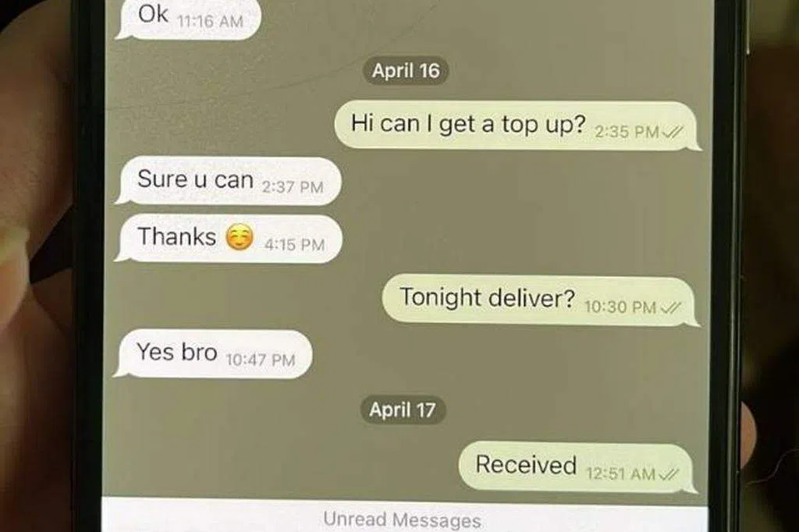Tap the 4:15 PM timestamp
799x532 pixels.
click(294, 245)
